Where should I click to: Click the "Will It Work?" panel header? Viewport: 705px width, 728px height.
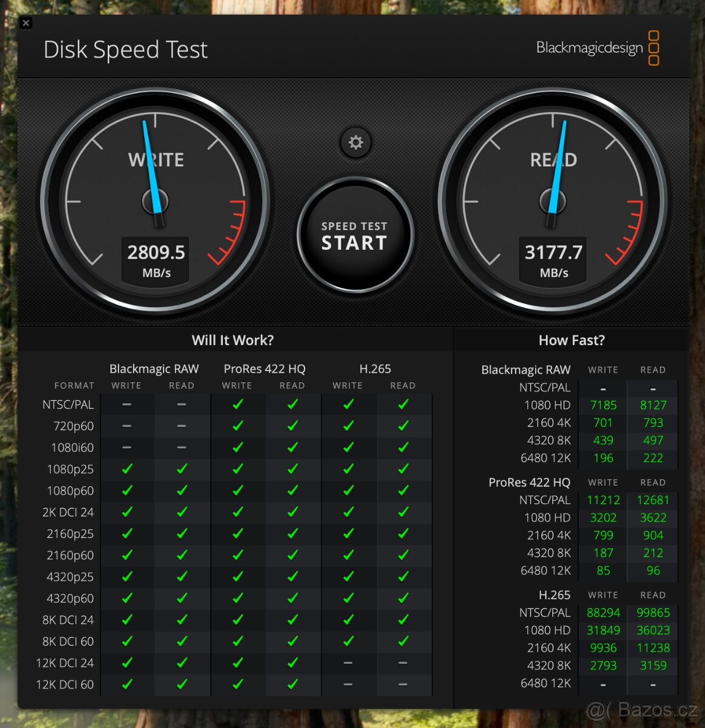coord(232,340)
